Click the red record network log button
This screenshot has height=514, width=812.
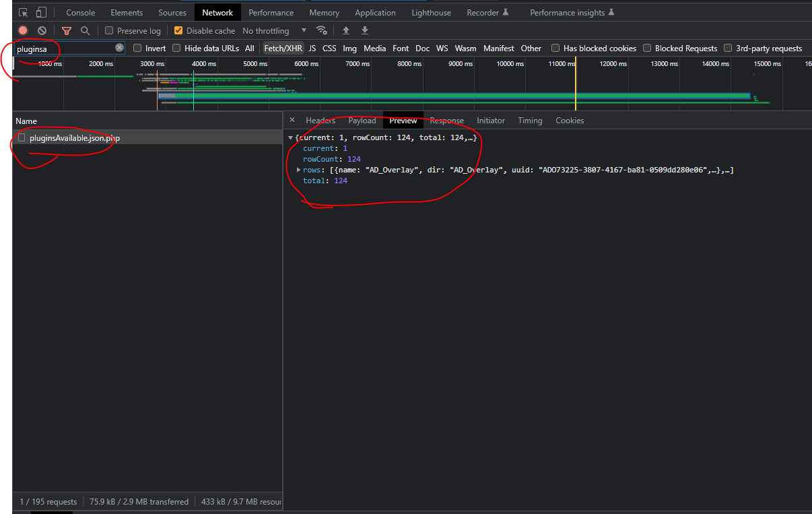[22, 30]
